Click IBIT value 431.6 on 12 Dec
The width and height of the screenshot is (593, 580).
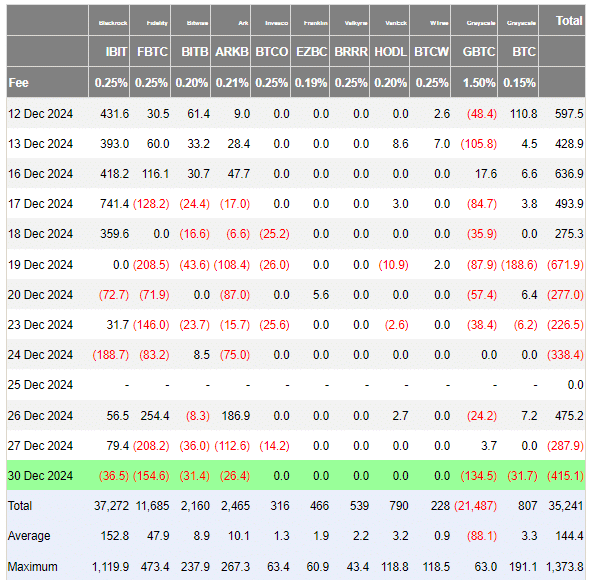115,114
